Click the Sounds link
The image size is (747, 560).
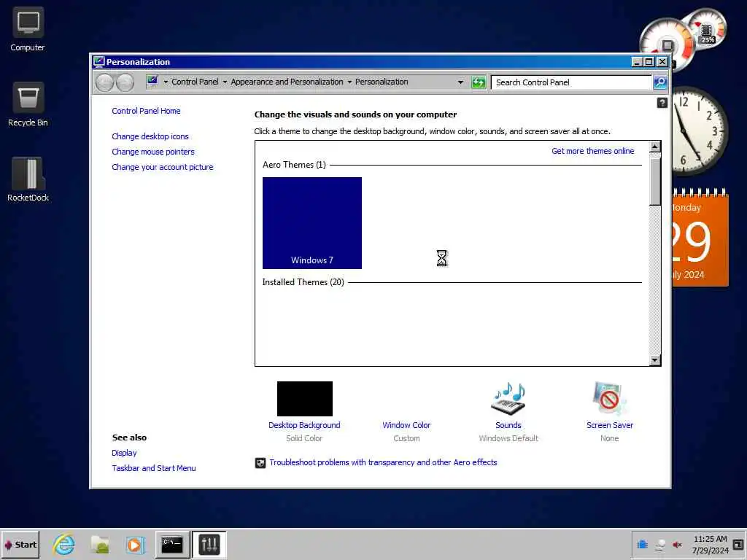(508, 425)
